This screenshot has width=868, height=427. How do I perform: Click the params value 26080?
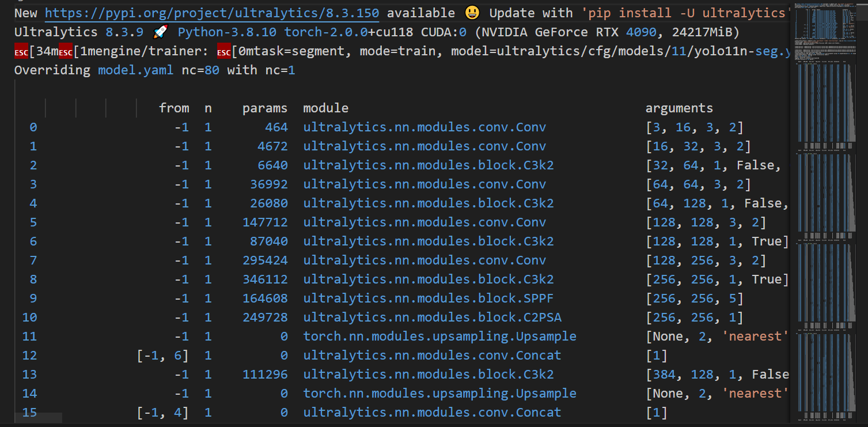(269, 203)
